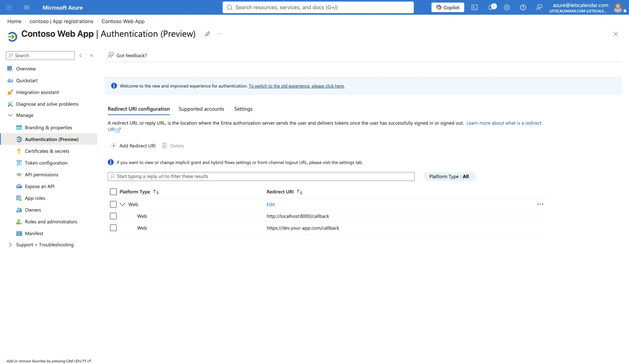
Task: Open the more options ellipsis beside title
Action: tap(219, 34)
